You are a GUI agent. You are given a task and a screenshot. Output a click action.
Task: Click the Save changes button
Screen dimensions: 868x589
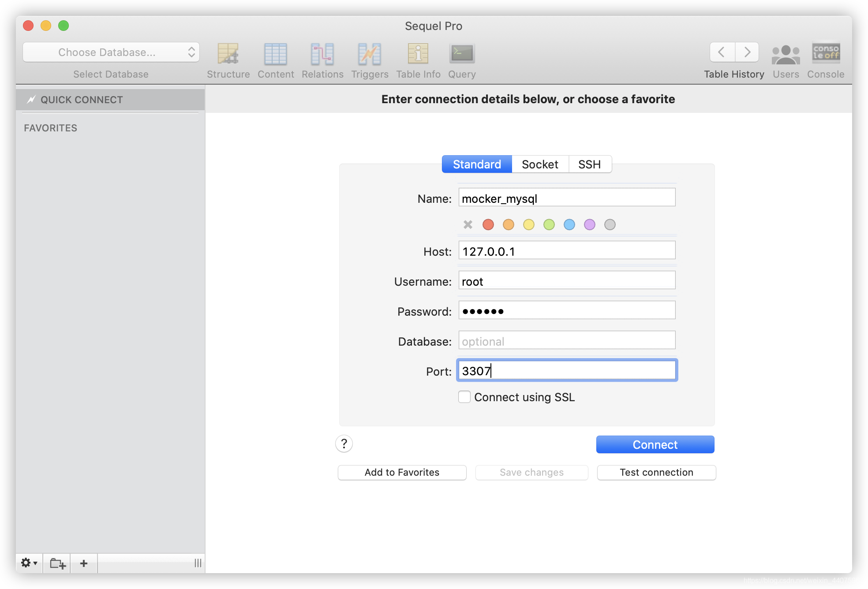click(531, 472)
